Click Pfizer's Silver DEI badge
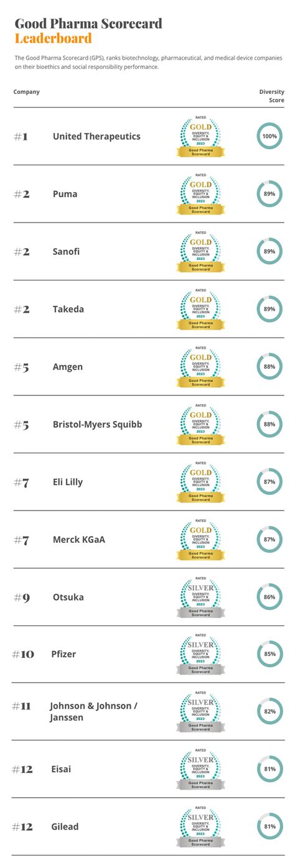The image size is (295, 868). tap(200, 654)
